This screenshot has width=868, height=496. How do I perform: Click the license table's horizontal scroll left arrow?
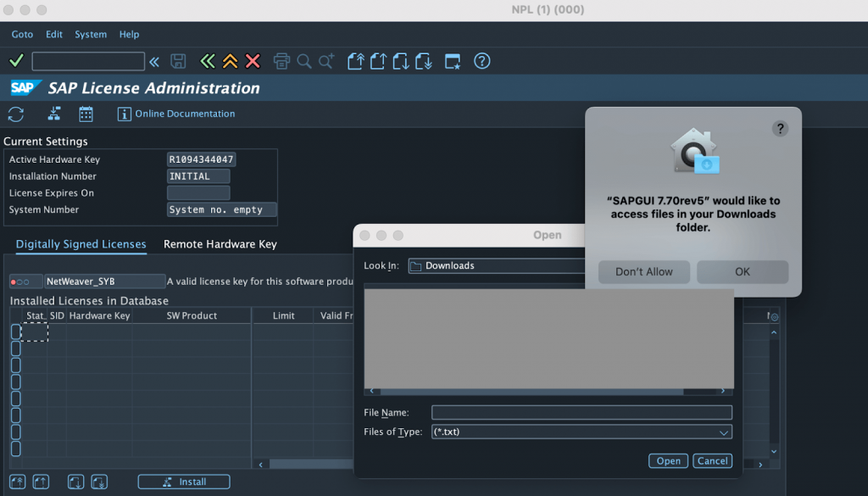pos(261,465)
